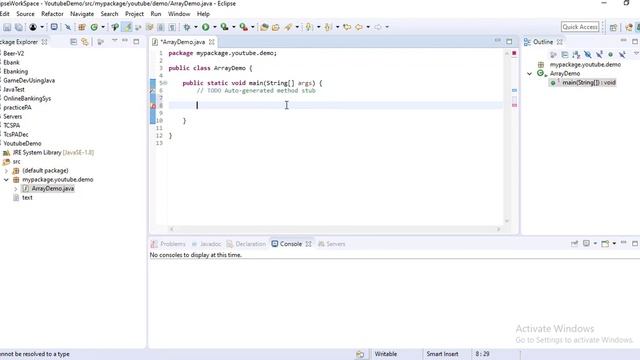Open the Debug dropdown arrow
The height and width of the screenshot is (360, 640).
[x=196, y=27]
